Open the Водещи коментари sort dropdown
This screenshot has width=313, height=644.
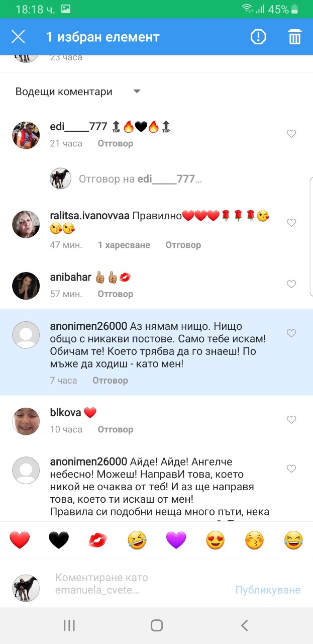(x=78, y=91)
